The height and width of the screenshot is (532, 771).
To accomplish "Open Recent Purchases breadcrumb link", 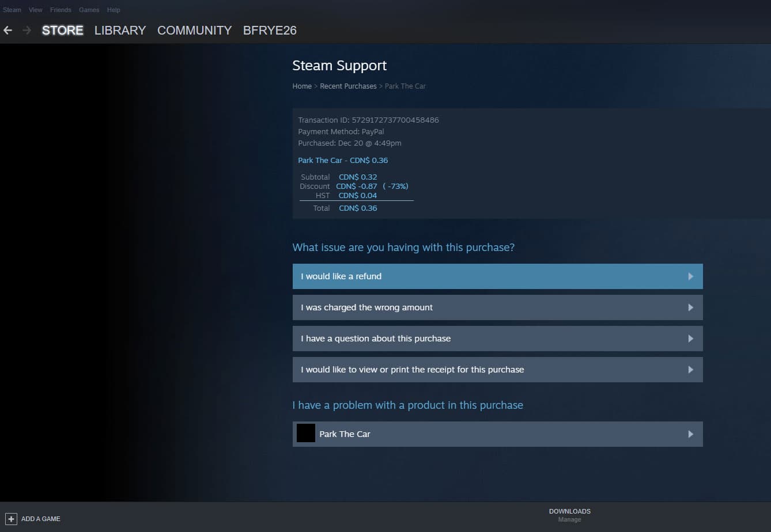I will (348, 86).
